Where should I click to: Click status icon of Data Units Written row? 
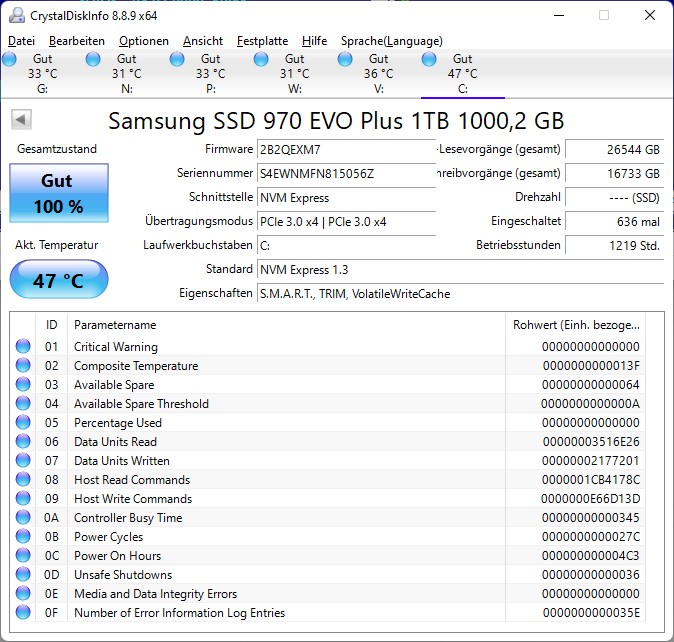[23, 460]
